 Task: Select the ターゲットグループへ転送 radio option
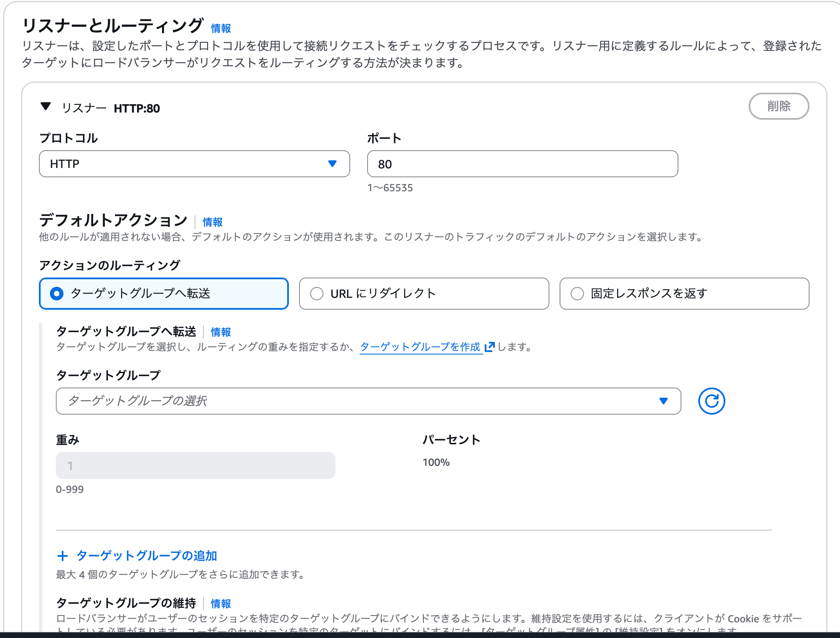coord(57,294)
